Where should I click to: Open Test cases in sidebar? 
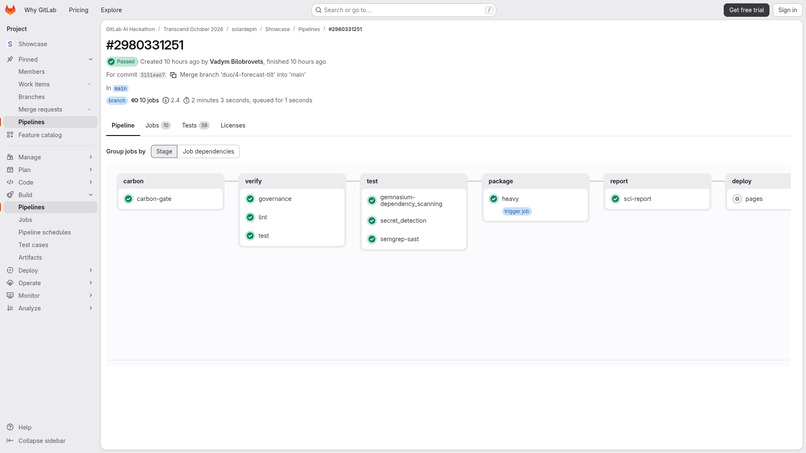point(50,245)
